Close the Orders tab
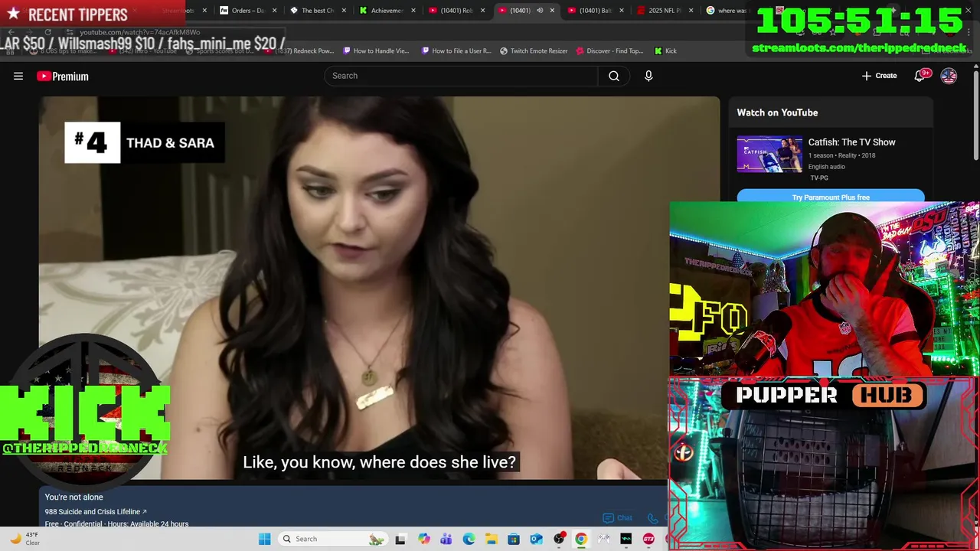 [274, 11]
